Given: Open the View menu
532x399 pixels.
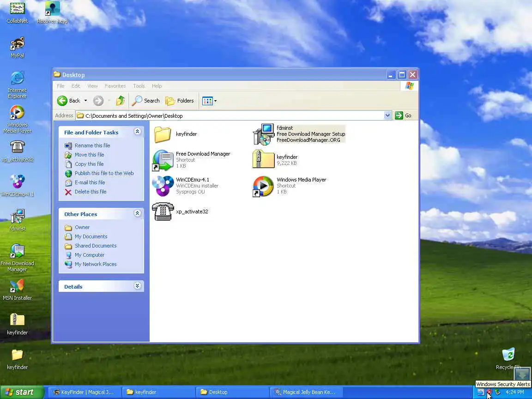Looking at the screenshot, I should (x=92, y=86).
